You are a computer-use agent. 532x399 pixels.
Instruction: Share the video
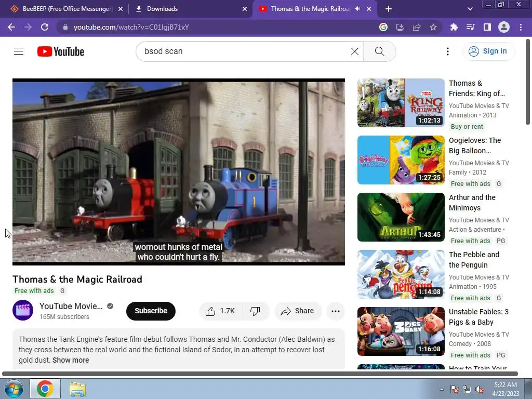(298, 311)
